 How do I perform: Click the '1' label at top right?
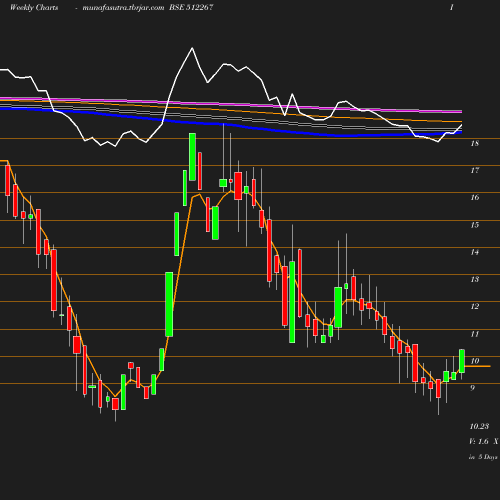pyautogui.click(x=452, y=7)
